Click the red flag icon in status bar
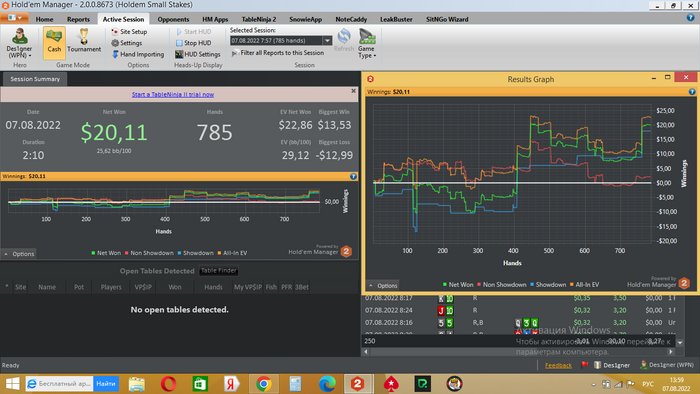 click(584, 365)
